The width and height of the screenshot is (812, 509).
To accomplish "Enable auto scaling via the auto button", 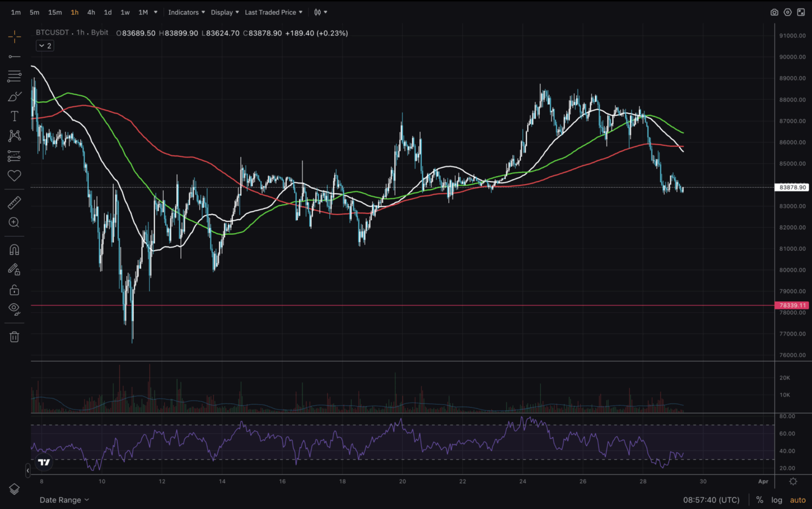I will coord(797,499).
